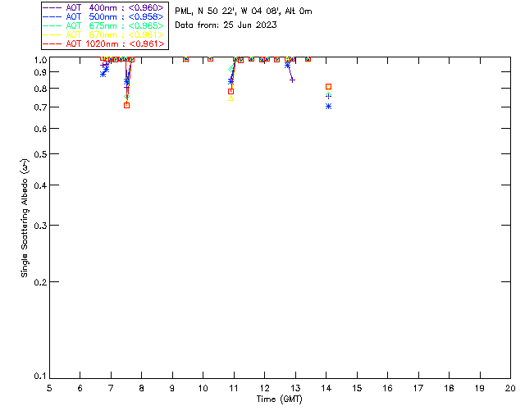Click the x-axis tick label 15
525x420 pixels.
click(x=357, y=388)
